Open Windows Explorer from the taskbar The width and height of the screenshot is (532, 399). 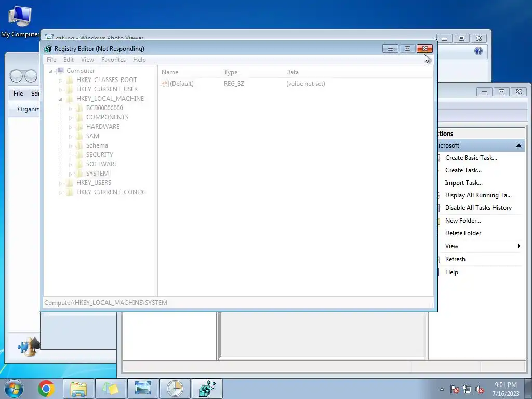click(x=78, y=389)
